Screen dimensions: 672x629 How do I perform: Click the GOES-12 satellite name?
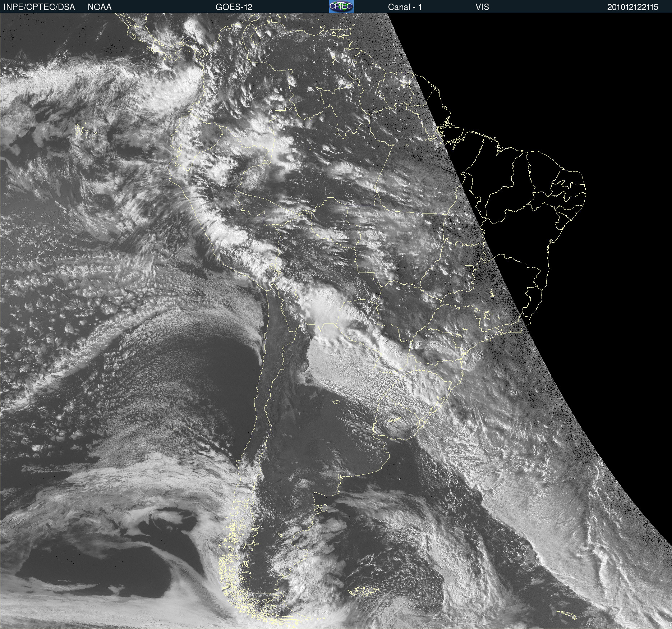click(x=234, y=7)
